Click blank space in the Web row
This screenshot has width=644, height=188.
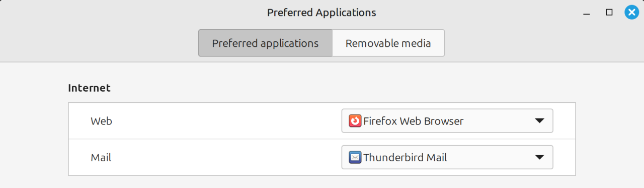(x=226, y=121)
